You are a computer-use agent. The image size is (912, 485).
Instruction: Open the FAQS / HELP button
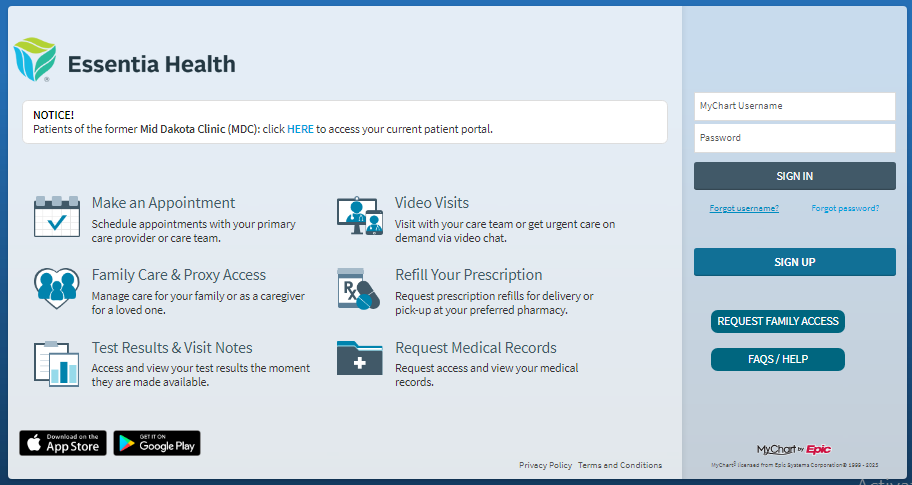778,359
